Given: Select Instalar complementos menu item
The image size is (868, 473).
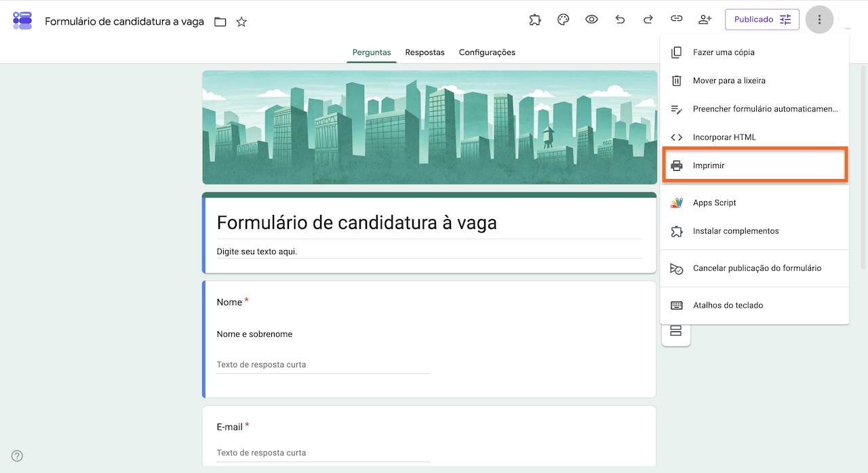Looking at the screenshot, I should 754,231.
